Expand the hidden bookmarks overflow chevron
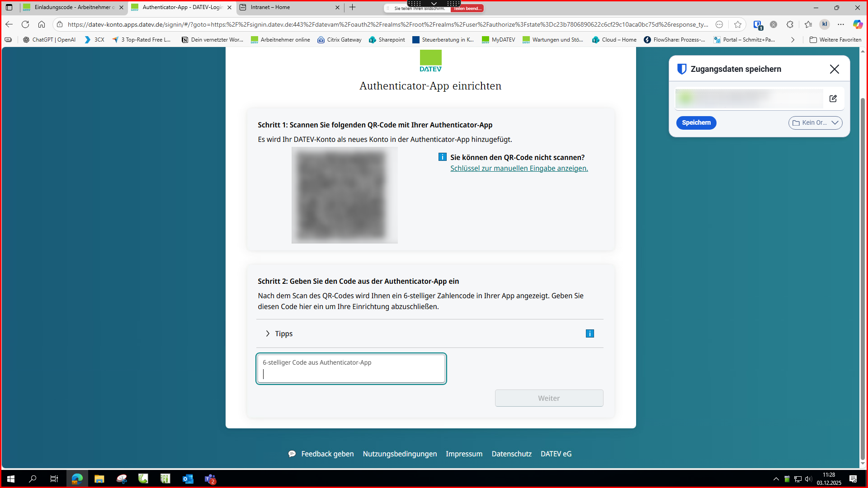 [x=793, y=40]
